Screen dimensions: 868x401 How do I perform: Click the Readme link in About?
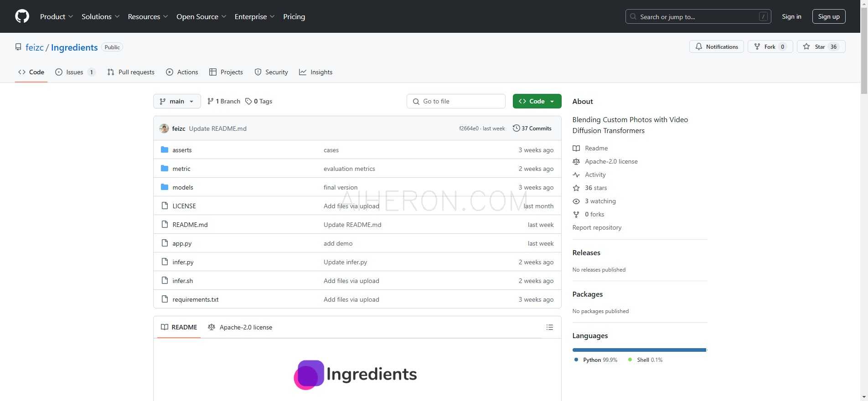pos(596,148)
